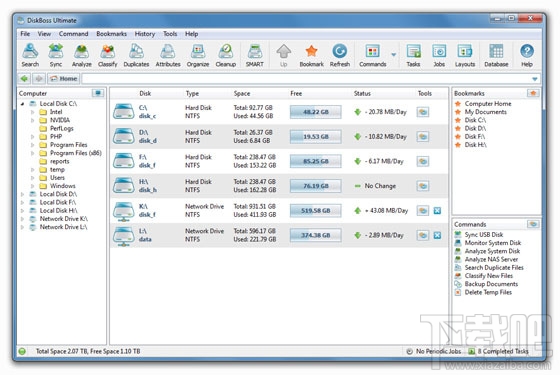Click the back navigation arrow
This screenshot has height=375, width=560.
[x=24, y=79]
